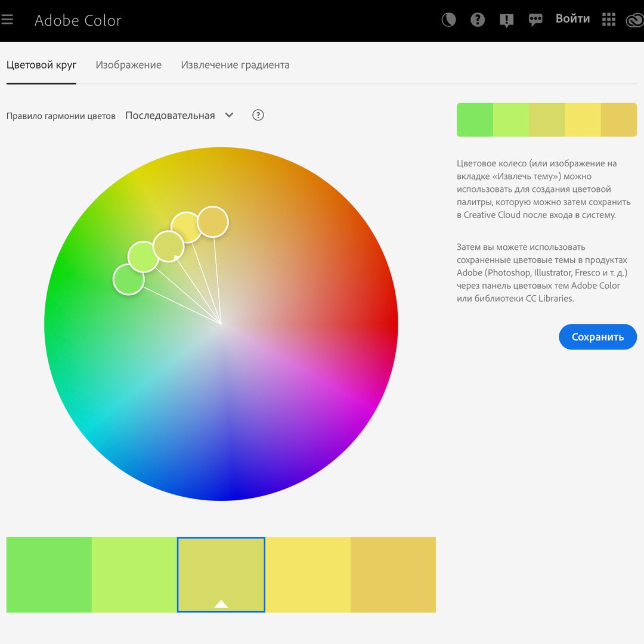
Task: Click the paragraph starting with Затем вы можете
Action: pos(542,273)
